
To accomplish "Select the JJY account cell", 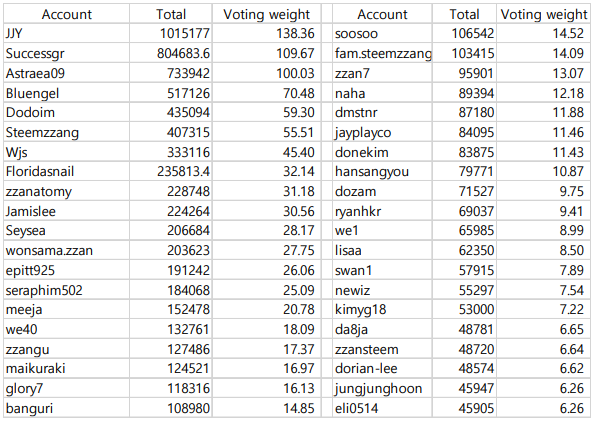I will [67, 33].
